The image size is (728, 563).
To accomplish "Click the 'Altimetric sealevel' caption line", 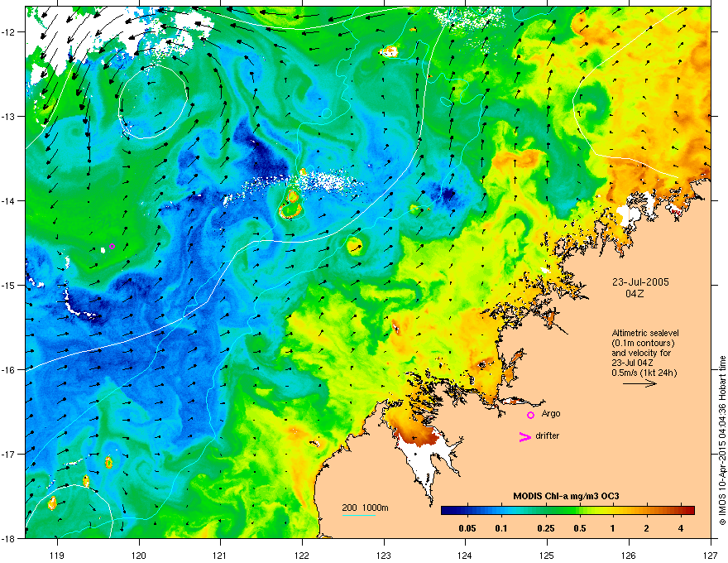I will pyautogui.click(x=645, y=333).
